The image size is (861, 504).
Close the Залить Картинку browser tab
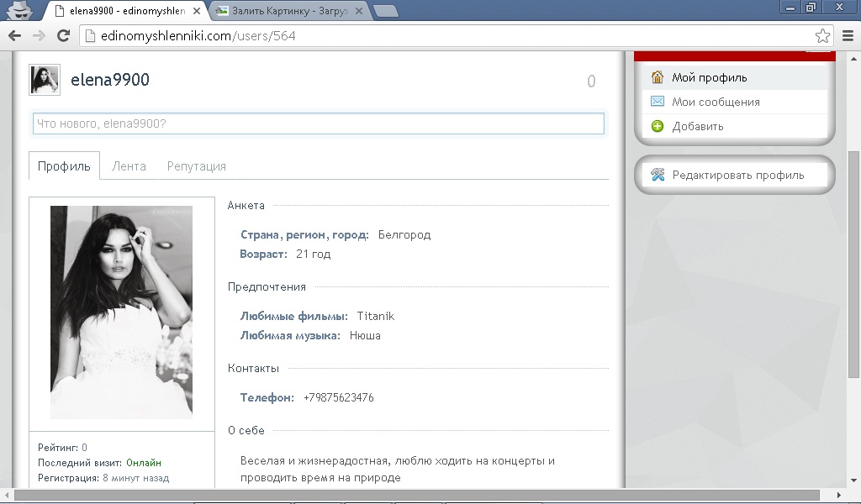[359, 10]
